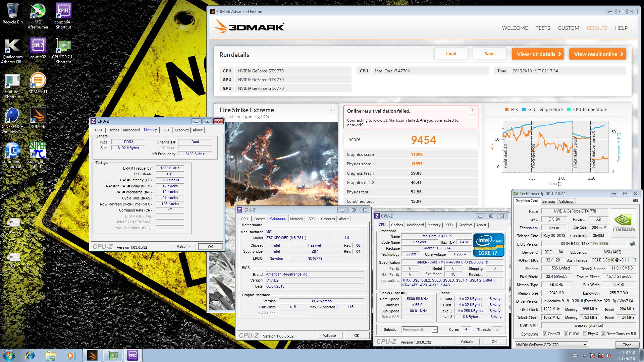Select the cpuz_x64 Shortcut desktop icon

[x=63, y=16]
